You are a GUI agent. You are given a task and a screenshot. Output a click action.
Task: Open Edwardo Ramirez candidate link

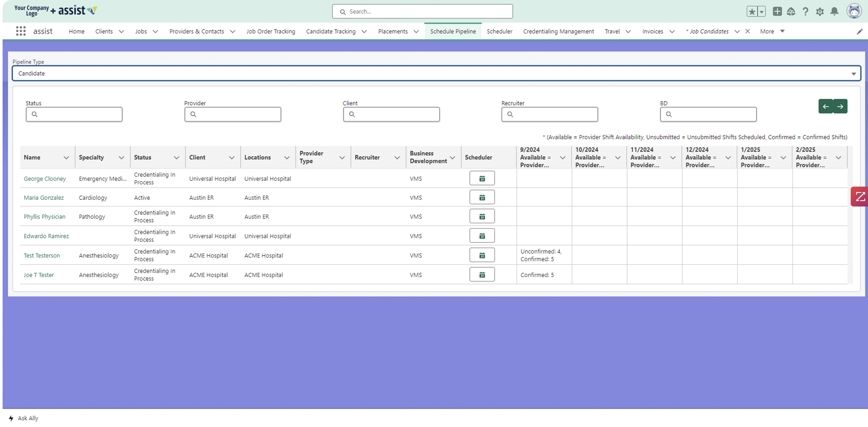pos(46,236)
